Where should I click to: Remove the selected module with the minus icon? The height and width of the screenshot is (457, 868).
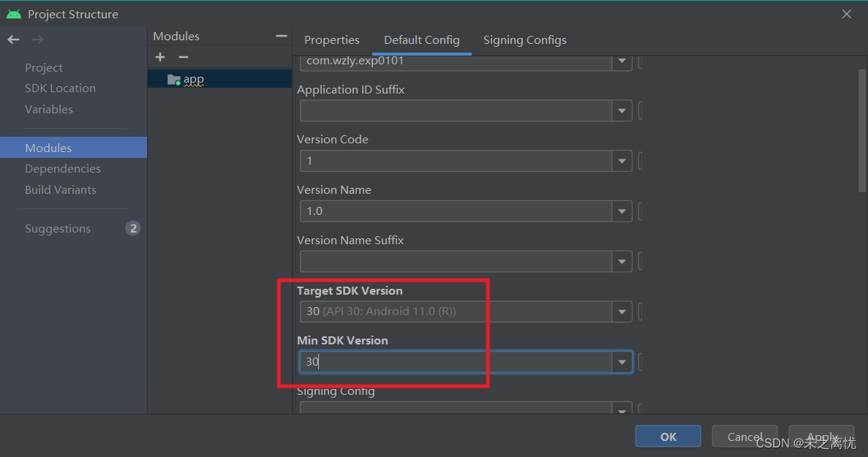[184, 57]
